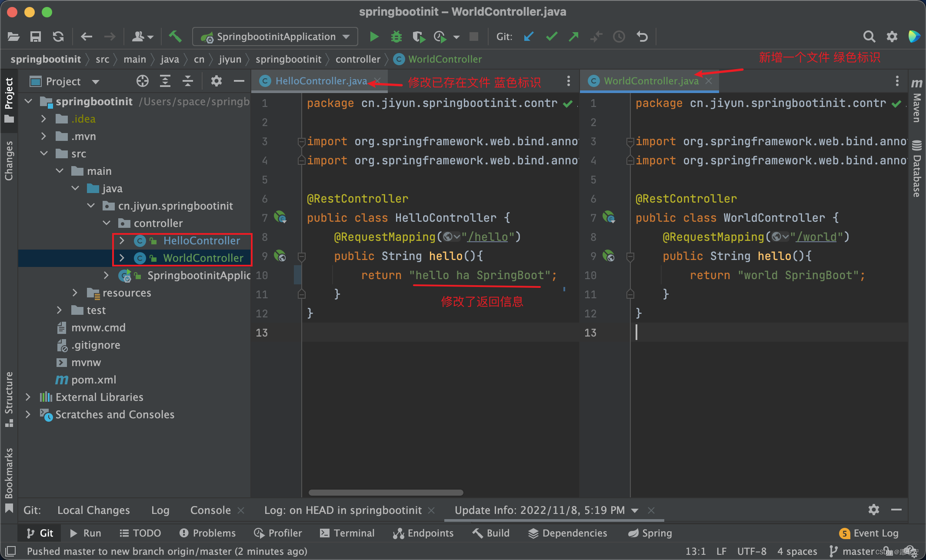Run SpringbootinitApplication with the green play icon

click(374, 37)
